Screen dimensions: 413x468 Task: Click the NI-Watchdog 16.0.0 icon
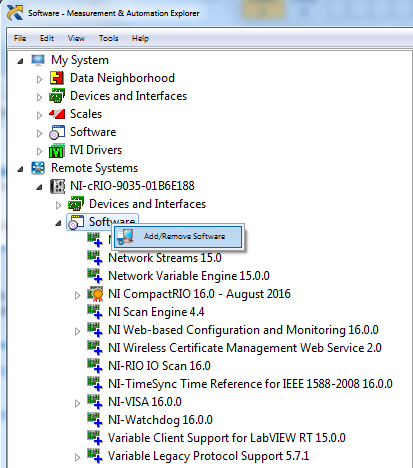click(95, 420)
